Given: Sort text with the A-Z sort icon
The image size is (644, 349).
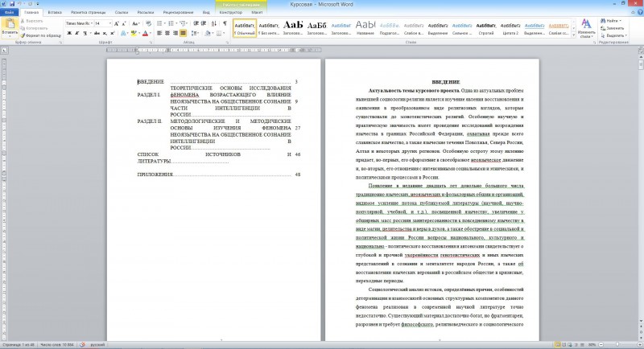Looking at the screenshot, I should click(x=214, y=24).
